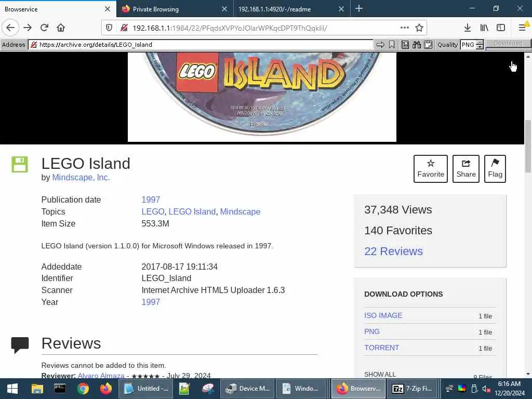Image resolution: width=532 pixels, height=399 pixels.
Task: Switch to the Windo... taskbar window
Action: pos(300,389)
